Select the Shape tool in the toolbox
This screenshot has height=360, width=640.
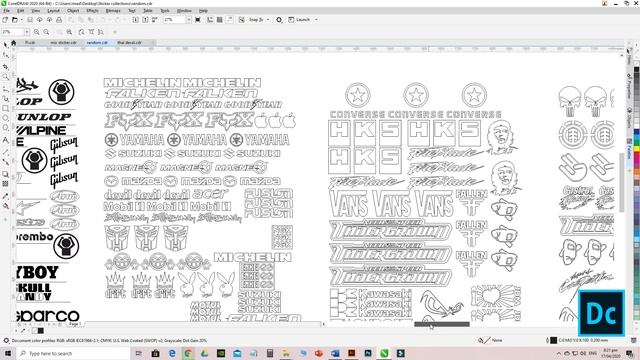[x=6, y=55]
